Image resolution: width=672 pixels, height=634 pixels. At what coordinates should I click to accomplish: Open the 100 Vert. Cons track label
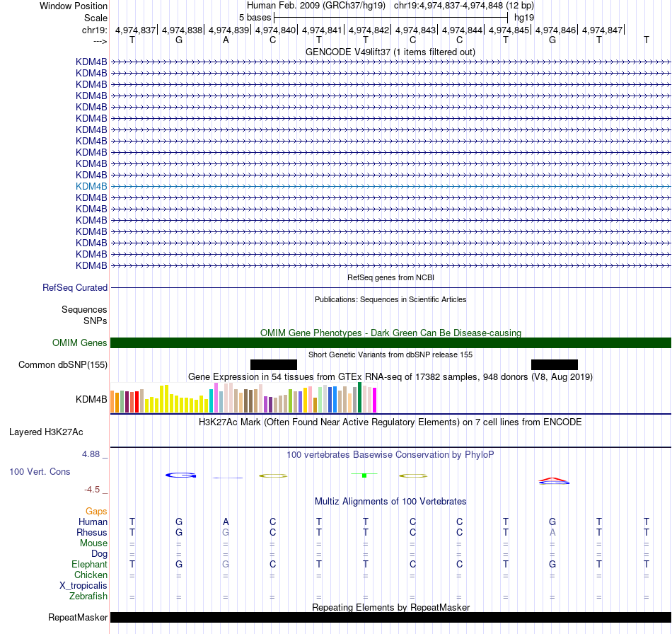click(40, 471)
